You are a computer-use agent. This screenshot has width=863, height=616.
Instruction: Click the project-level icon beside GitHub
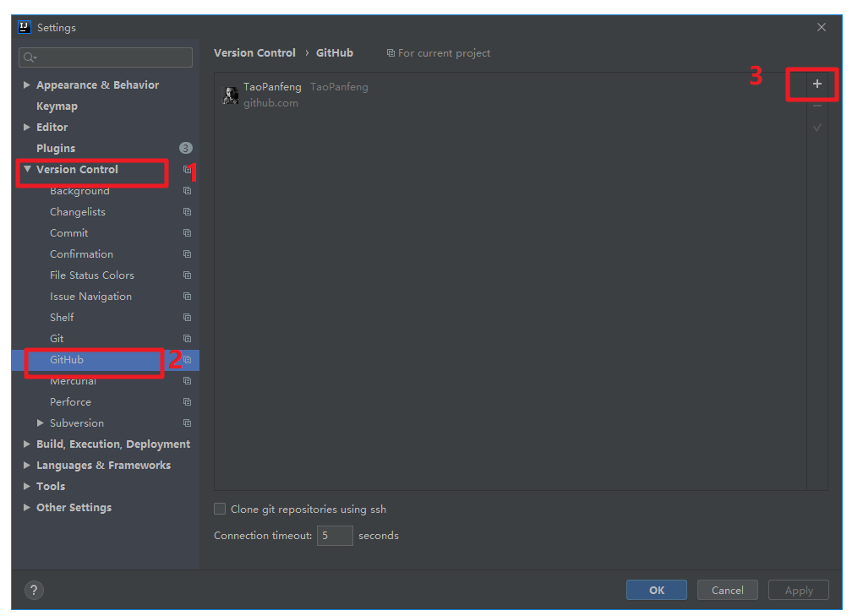coord(187,360)
